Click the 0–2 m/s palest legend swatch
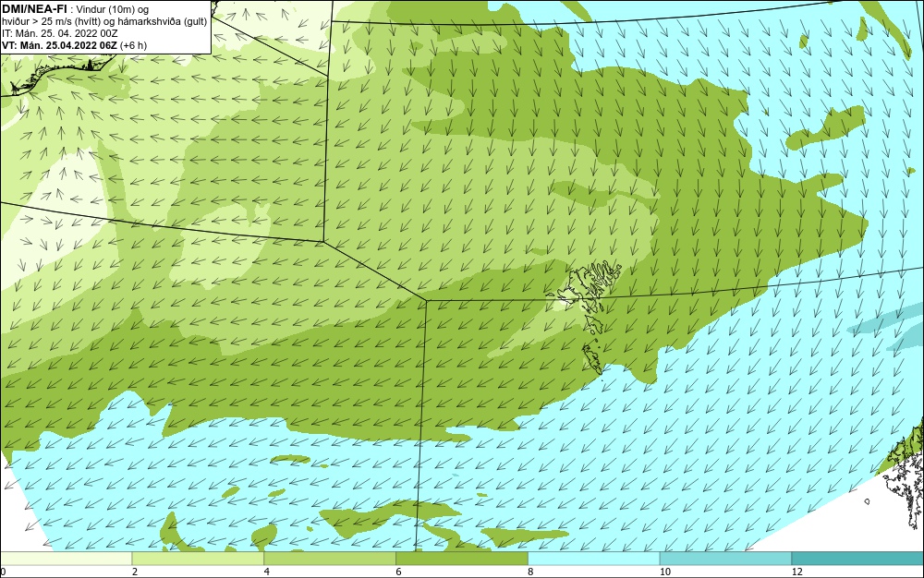Screen dimensions: 924x578 (x=66, y=559)
